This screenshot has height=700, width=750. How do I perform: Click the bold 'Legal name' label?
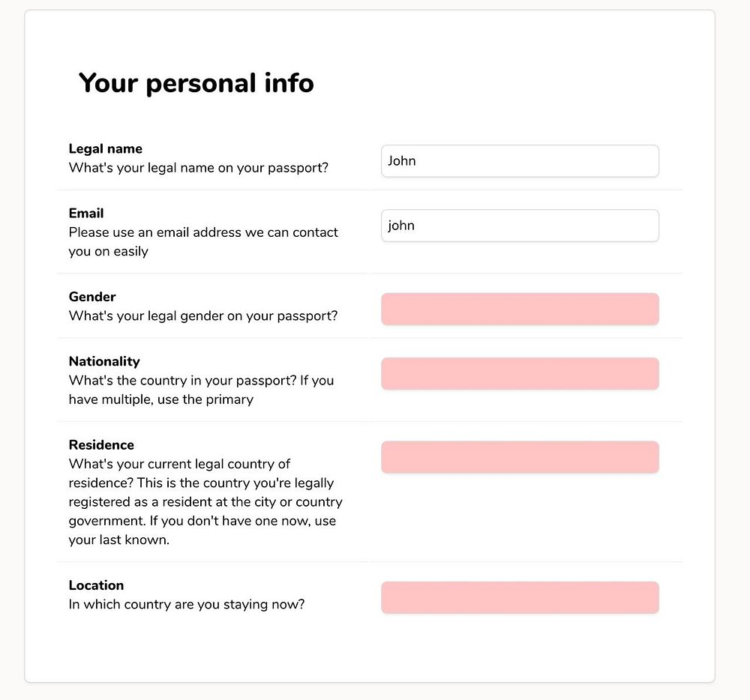pyautogui.click(x=106, y=148)
